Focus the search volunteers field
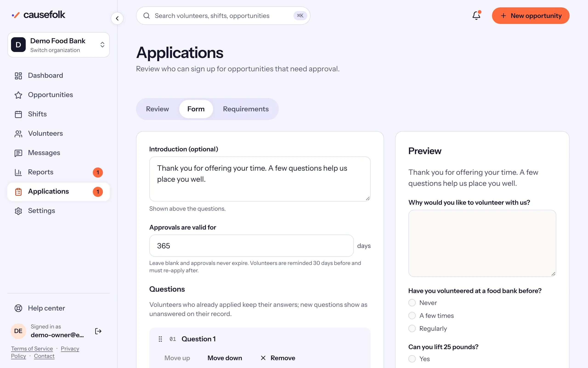The height and width of the screenshot is (368, 588). (x=223, y=16)
